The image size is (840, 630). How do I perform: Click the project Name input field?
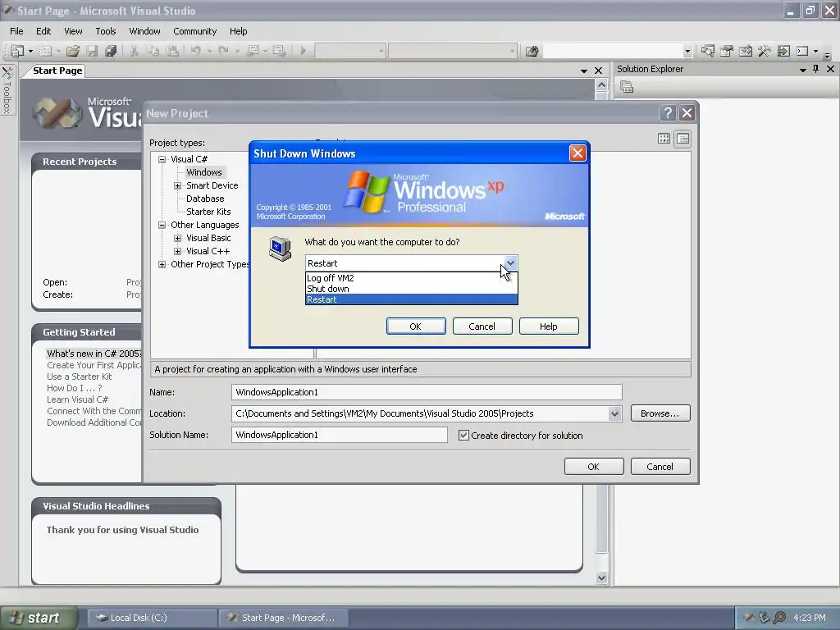point(427,392)
